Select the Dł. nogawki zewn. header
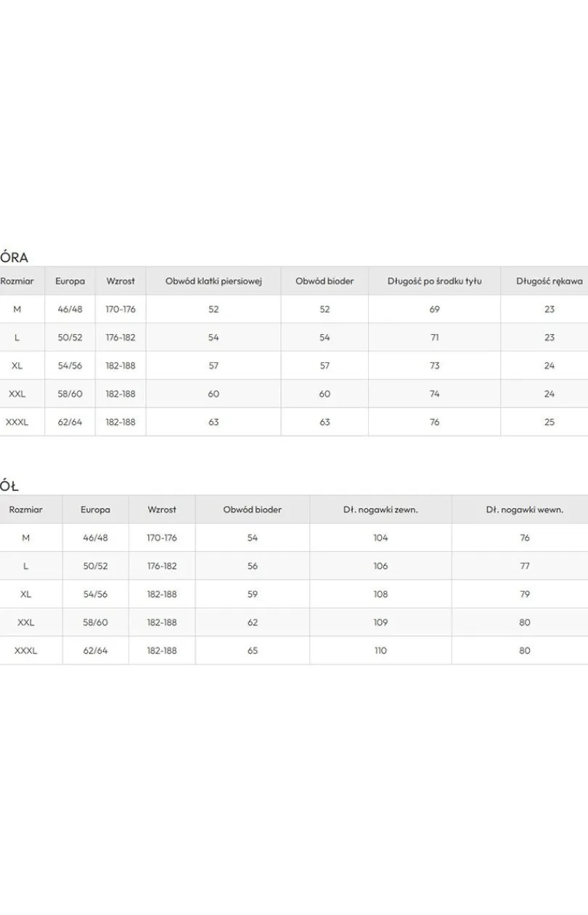 [x=380, y=510]
